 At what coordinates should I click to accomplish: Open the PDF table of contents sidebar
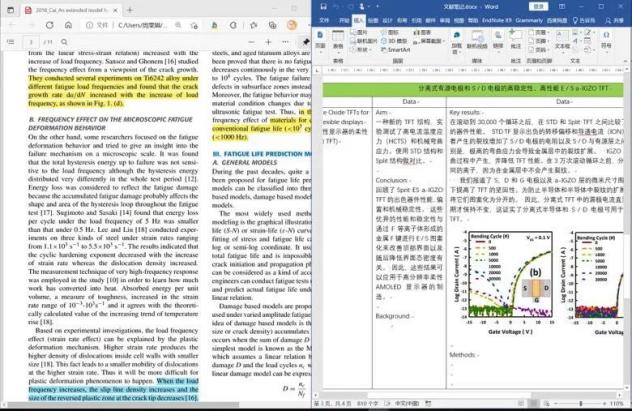pos(10,42)
